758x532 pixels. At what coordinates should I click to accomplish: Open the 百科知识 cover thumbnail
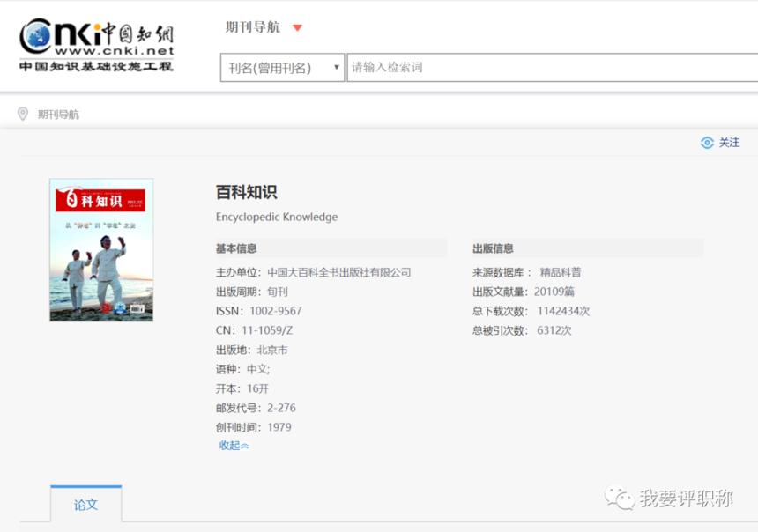point(101,250)
